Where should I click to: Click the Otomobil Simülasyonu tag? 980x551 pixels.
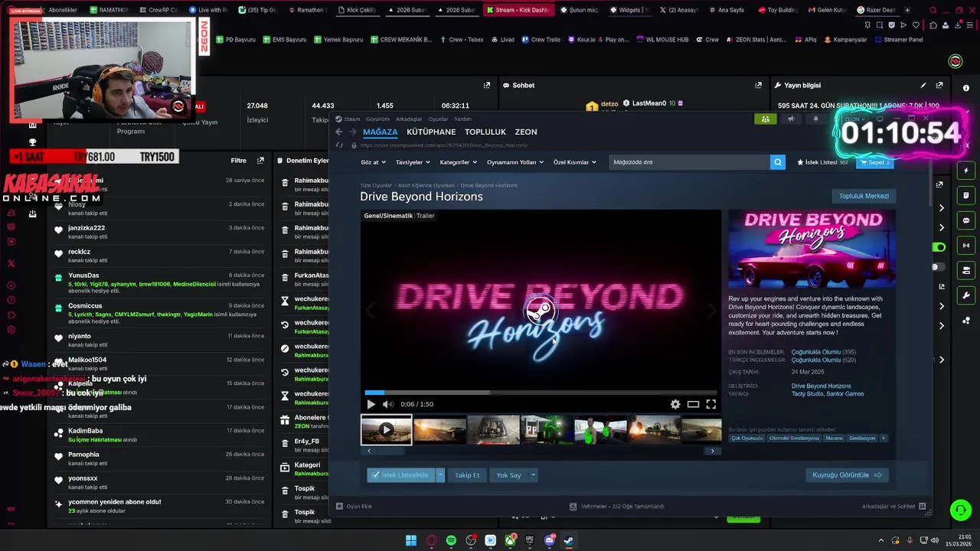[x=794, y=439]
